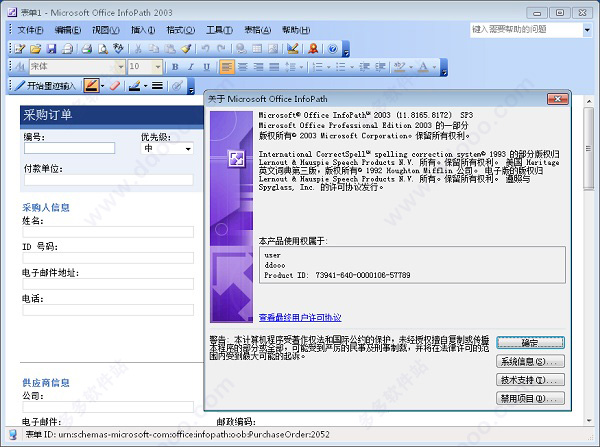Click the Digital Signatures ribbon icon
The image size is (600, 447).
[313, 49]
